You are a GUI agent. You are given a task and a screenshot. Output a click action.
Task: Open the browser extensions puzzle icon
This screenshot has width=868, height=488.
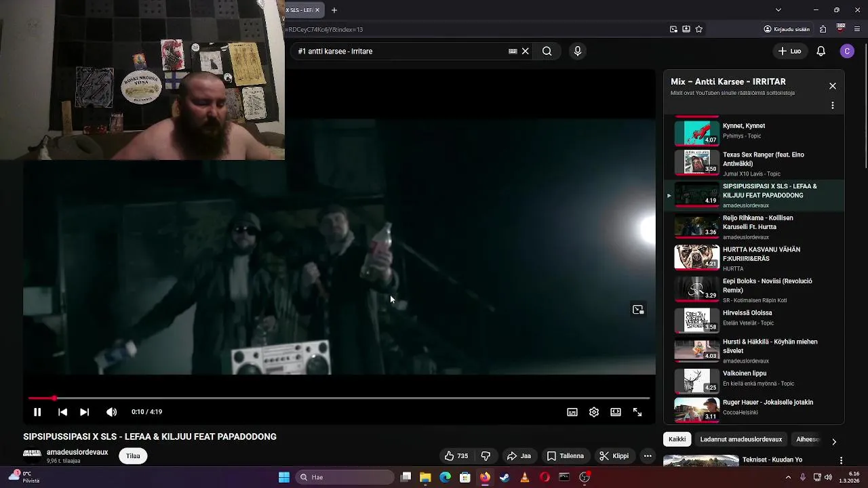[823, 29]
